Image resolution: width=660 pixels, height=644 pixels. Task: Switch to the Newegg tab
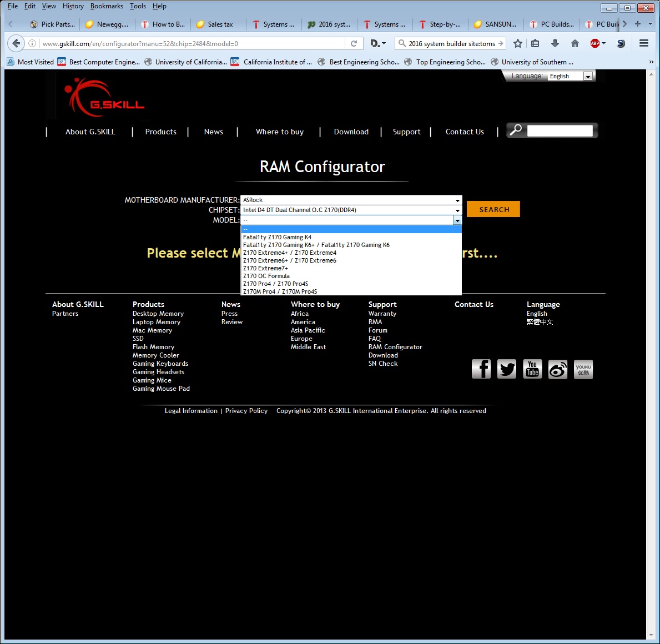click(x=107, y=24)
